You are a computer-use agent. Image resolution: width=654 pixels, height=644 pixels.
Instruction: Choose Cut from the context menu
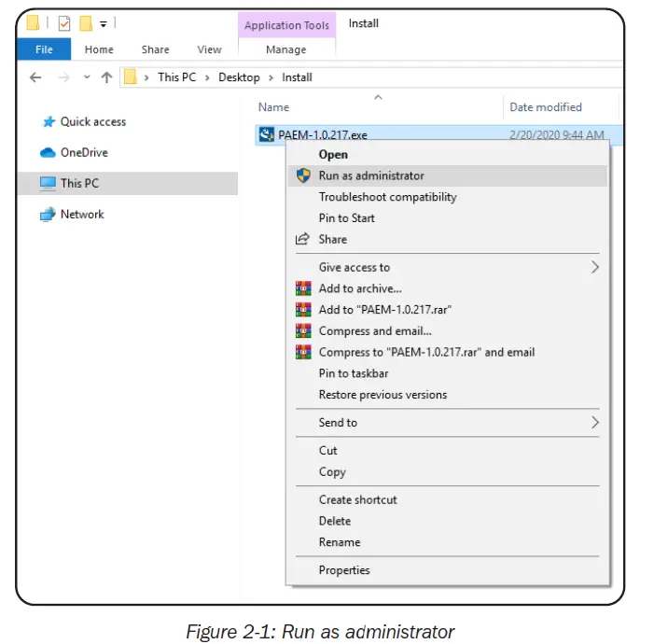(447, 451)
